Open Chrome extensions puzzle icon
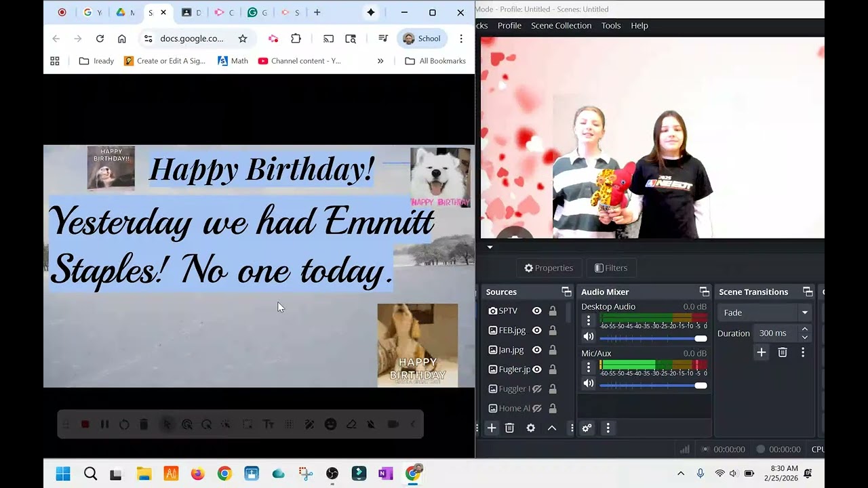The width and height of the screenshot is (868, 488). pos(296,39)
